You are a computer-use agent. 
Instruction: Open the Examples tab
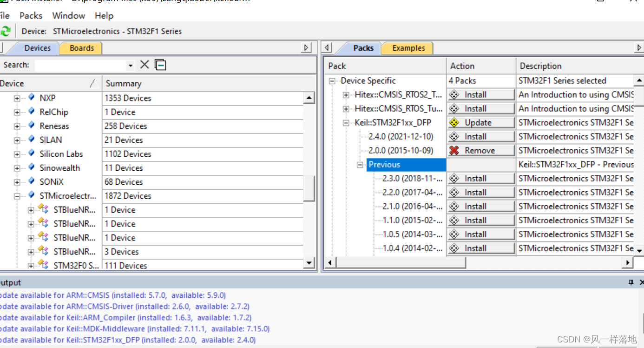tap(408, 48)
